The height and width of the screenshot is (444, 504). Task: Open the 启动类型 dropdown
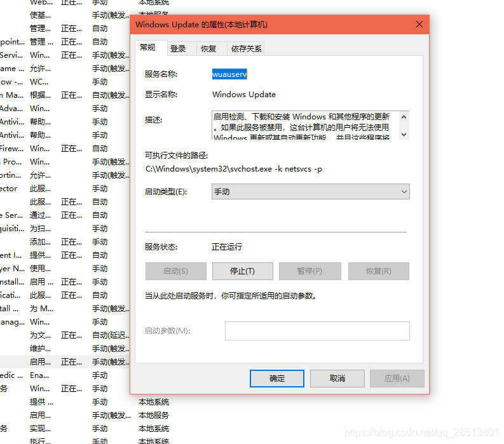click(311, 191)
